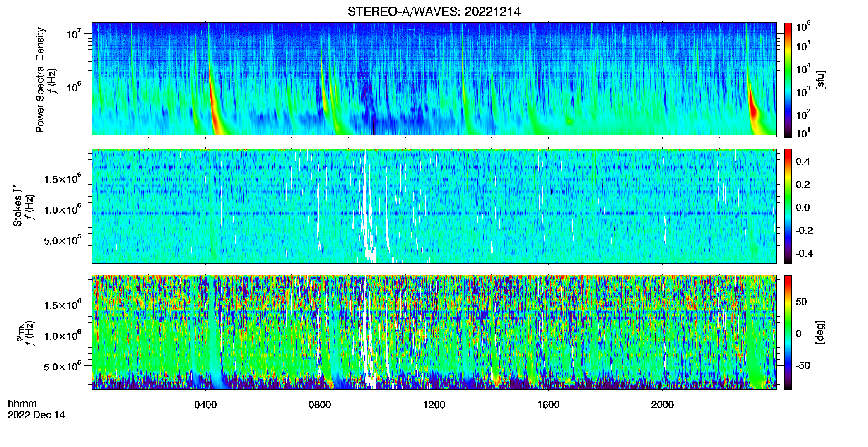868x447 pixels.
Task: Click the 0 value on degrees color bar
Action: 798,334
